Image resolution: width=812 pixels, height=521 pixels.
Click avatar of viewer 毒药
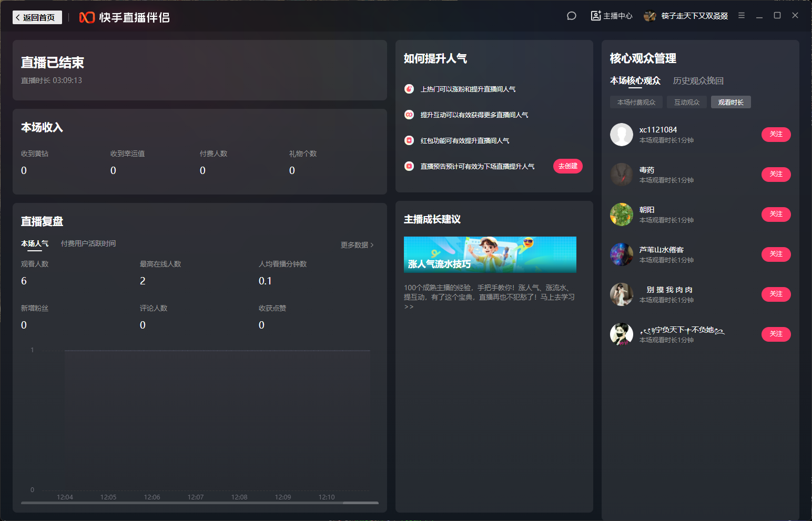[x=622, y=175]
